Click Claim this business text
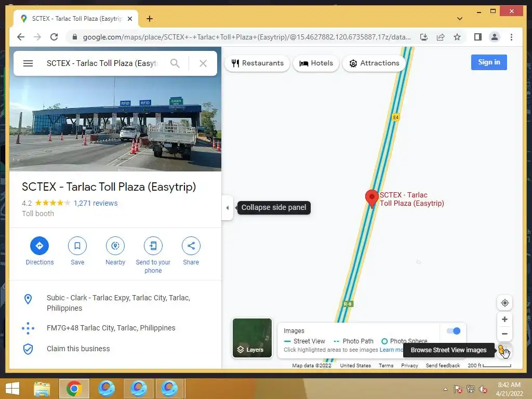Viewport: 532px width, 399px height. pyautogui.click(x=78, y=349)
